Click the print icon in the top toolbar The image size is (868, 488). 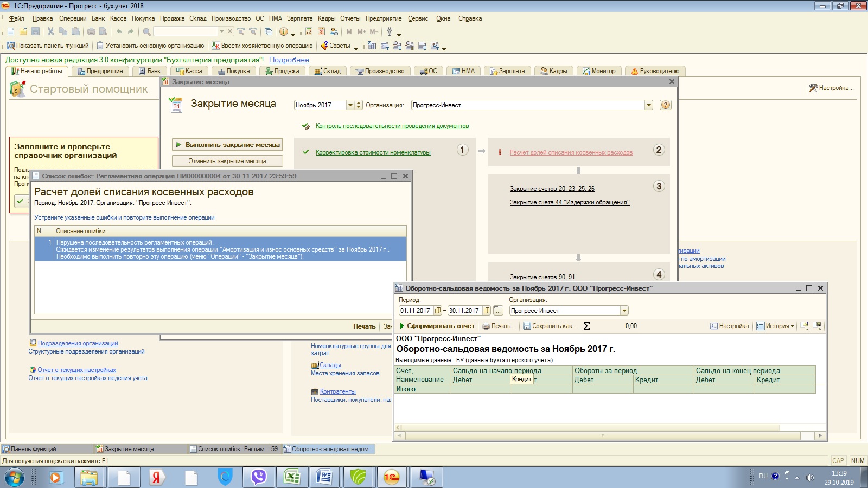pyautogui.click(x=91, y=31)
